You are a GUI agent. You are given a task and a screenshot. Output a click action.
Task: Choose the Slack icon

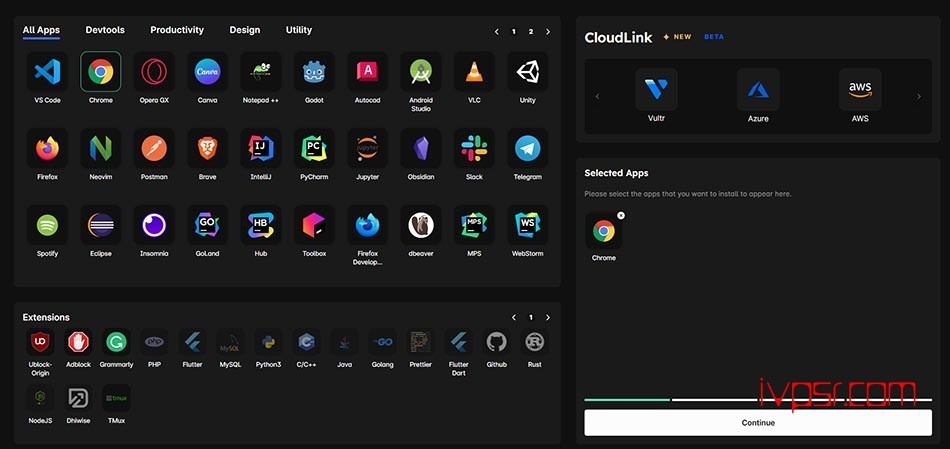474,148
